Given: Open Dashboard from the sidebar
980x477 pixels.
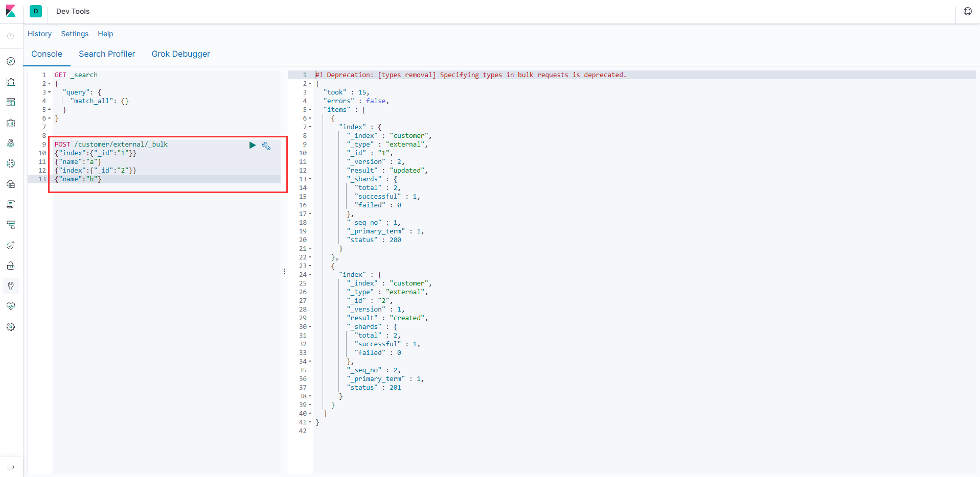Looking at the screenshot, I should coord(11,102).
